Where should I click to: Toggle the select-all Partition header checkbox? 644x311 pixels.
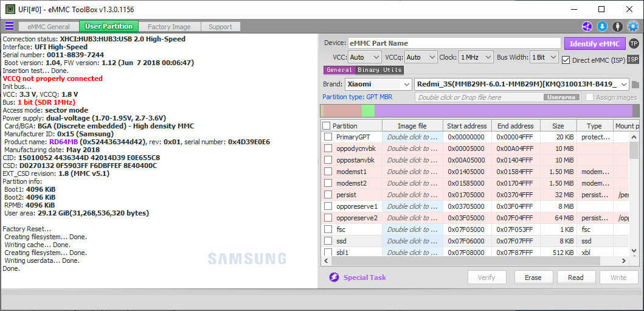click(x=326, y=126)
